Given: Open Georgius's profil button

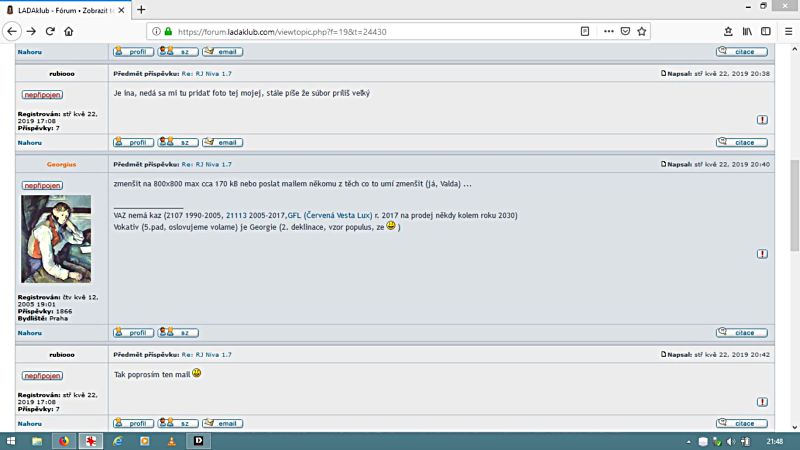Looking at the screenshot, I should coord(133,333).
